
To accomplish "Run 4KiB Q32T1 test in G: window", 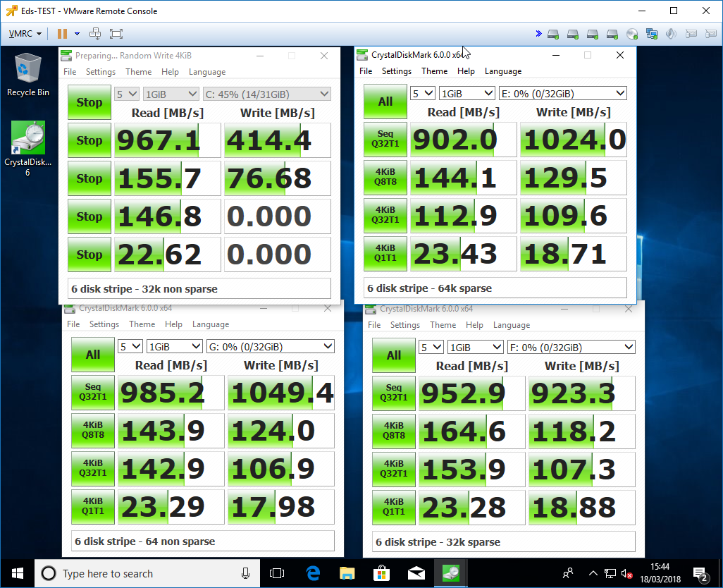I will tap(93, 469).
